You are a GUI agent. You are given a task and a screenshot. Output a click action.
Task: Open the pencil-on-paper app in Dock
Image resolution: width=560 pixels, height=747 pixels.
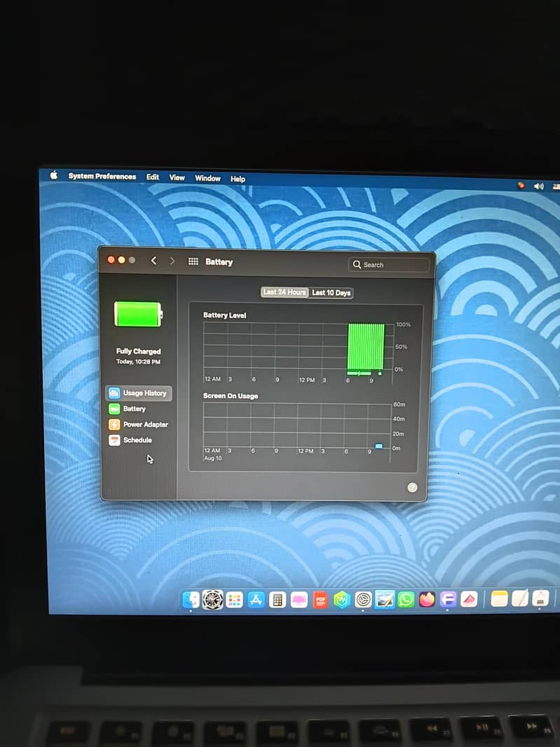[x=519, y=598]
